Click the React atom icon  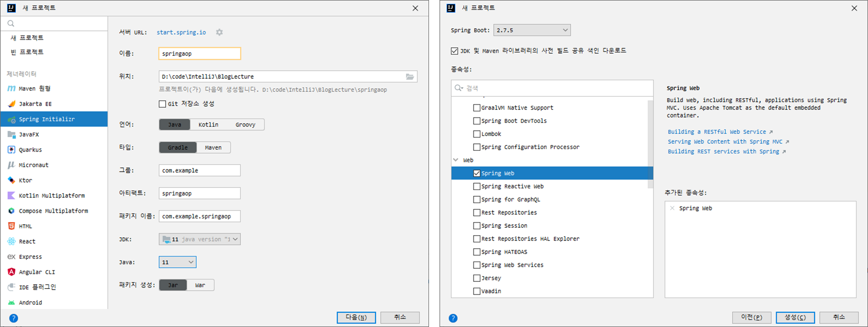pyautogui.click(x=12, y=241)
